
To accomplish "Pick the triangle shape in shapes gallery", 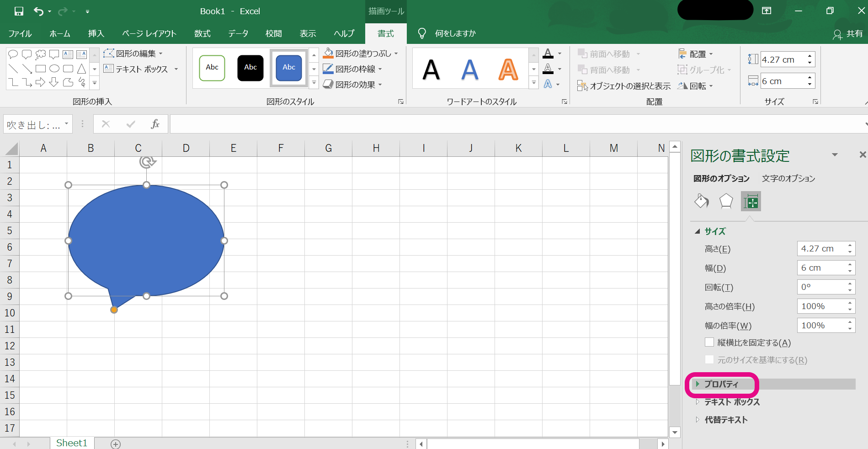I will point(82,69).
